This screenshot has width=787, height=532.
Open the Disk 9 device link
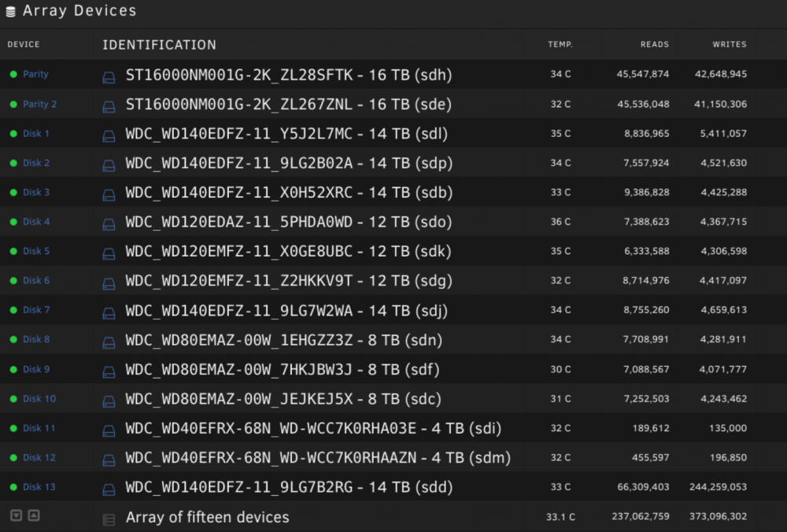(x=36, y=369)
